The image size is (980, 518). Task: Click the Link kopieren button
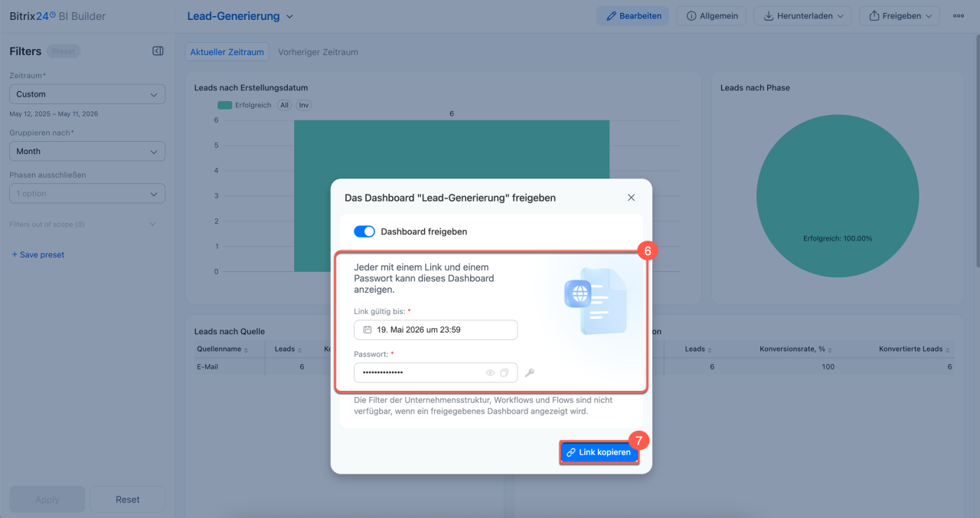[599, 453]
